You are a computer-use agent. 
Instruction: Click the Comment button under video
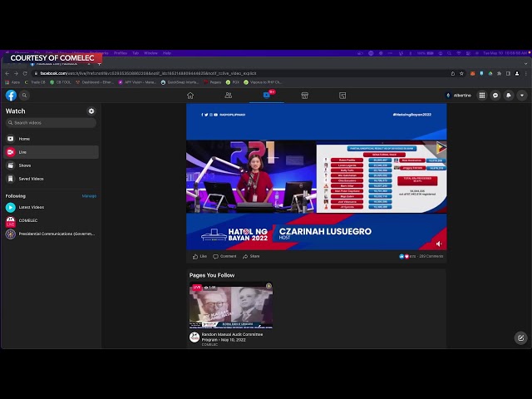pos(224,257)
